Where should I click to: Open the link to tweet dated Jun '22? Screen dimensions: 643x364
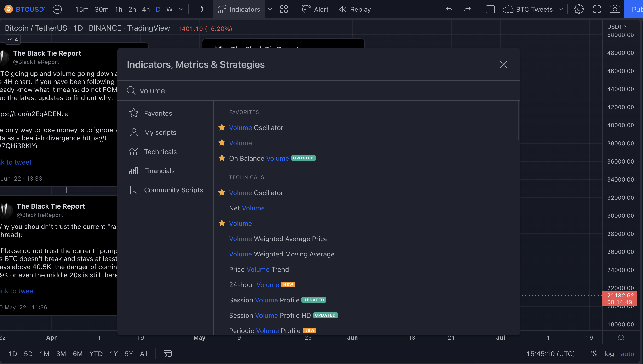[x=16, y=162]
